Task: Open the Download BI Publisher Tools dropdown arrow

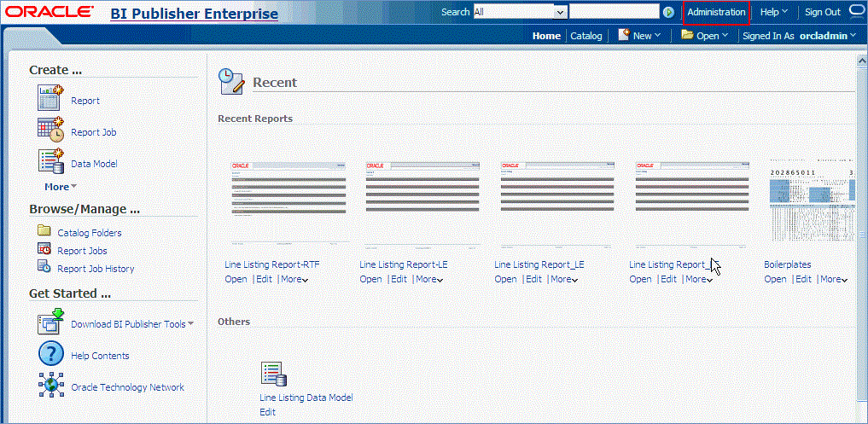Action: click(191, 324)
